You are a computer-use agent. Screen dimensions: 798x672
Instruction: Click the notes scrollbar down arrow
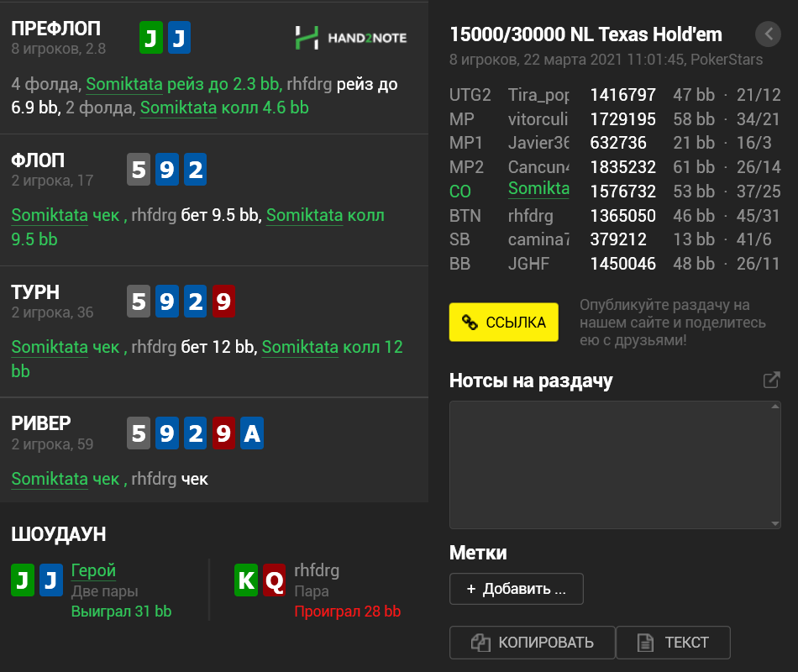click(775, 523)
